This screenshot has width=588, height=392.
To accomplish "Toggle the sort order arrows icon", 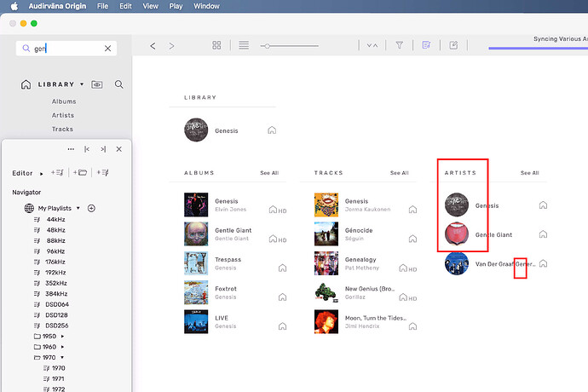I will click(x=372, y=45).
